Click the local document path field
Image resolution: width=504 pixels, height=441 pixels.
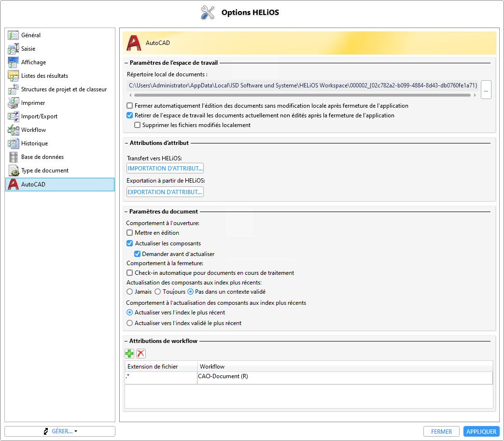point(303,85)
